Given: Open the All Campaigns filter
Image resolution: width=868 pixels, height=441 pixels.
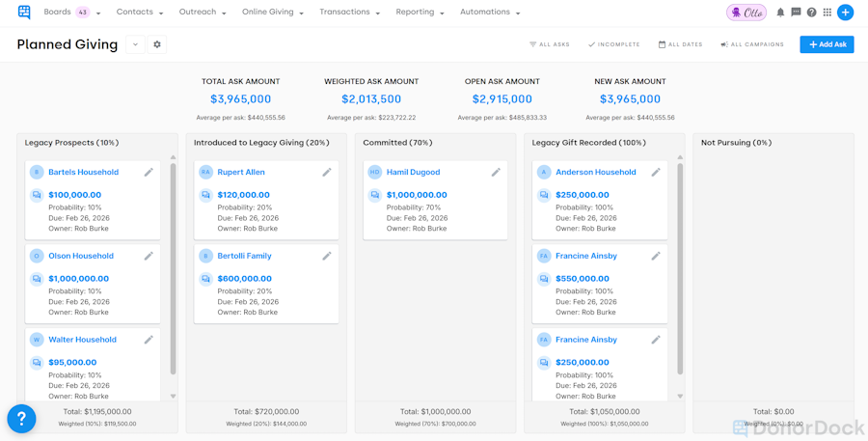Looking at the screenshot, I should [x=752, y=44].
